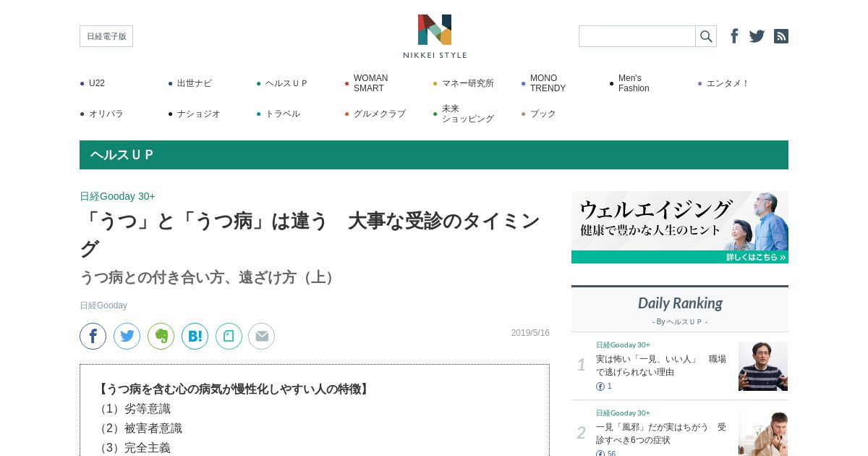Click 日経Gooday 30+ label in ranking 2
Image resolution: width=868 pixels, height=456 pixels.
coord(623,413)
